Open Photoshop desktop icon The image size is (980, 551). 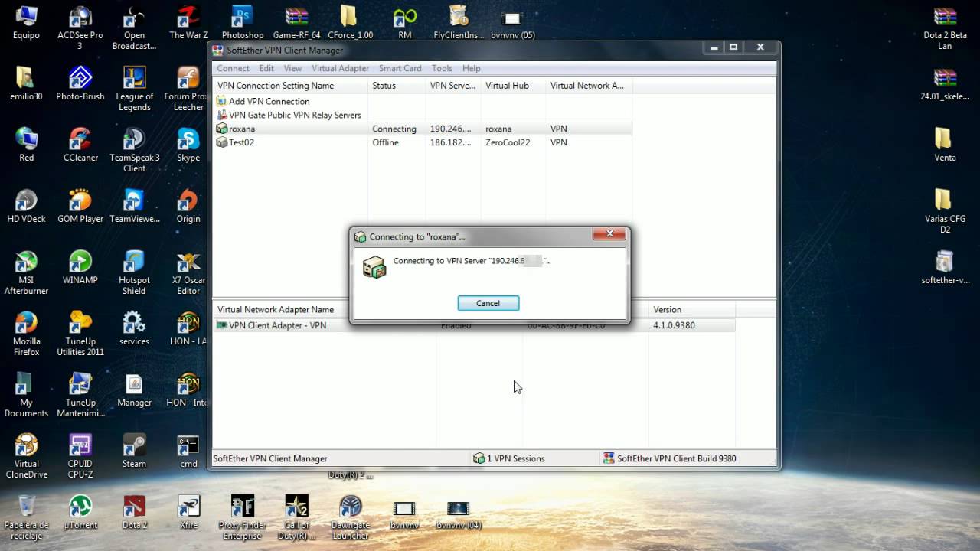243,23
